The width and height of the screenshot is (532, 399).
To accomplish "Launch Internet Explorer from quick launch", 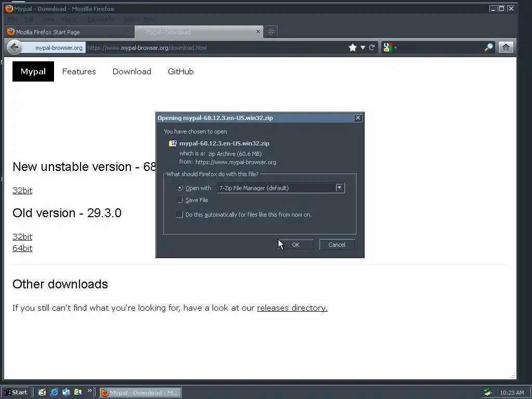I will [x=54, y=392].
